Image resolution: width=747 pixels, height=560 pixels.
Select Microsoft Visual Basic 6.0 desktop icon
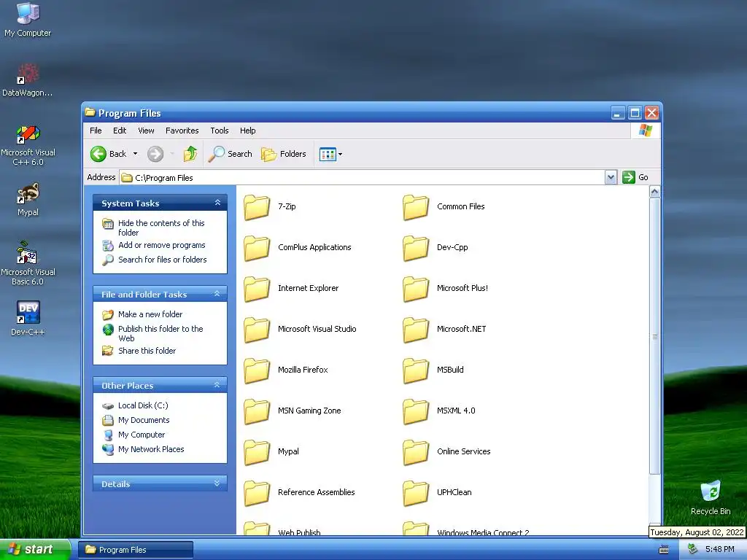[28, 263]
